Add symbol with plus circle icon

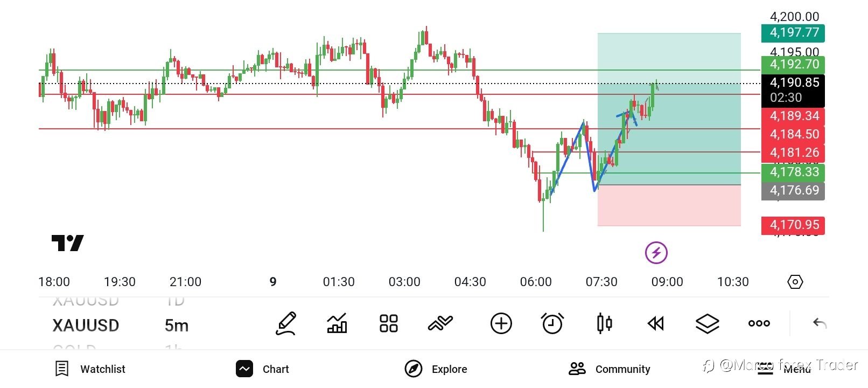tap(501, 323)
